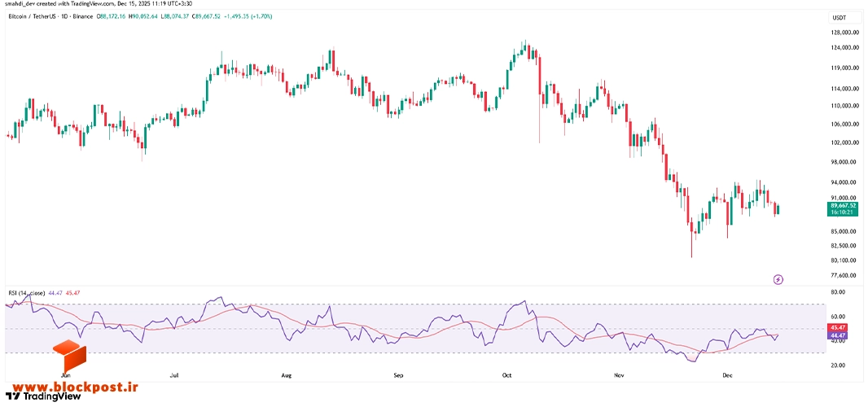Click the 77,600.00 price axis label
Screen dimensions: 868x407
(x=844, y=276)
